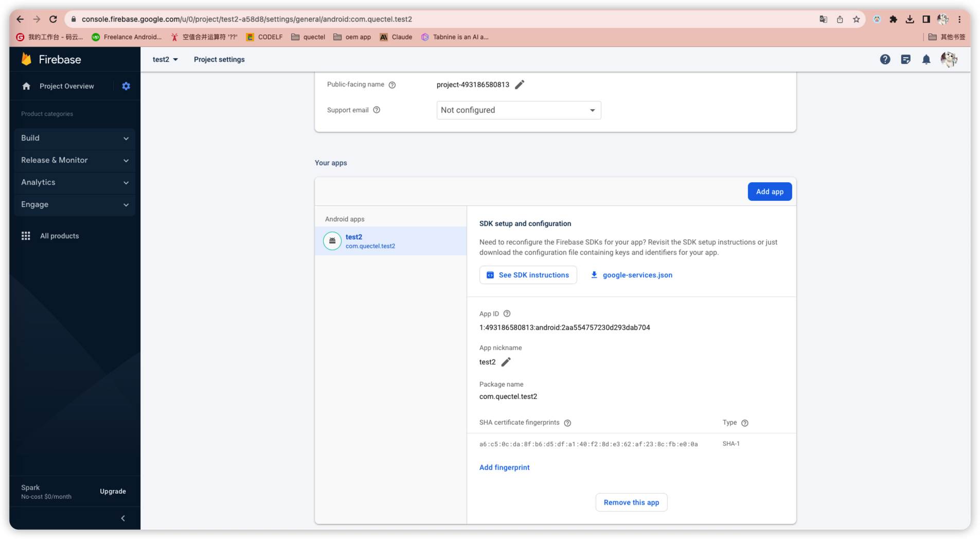This screenshot has width=980, height=539.
Task: Click the translate page icon in address bar
Action: [x=823, y=19]
